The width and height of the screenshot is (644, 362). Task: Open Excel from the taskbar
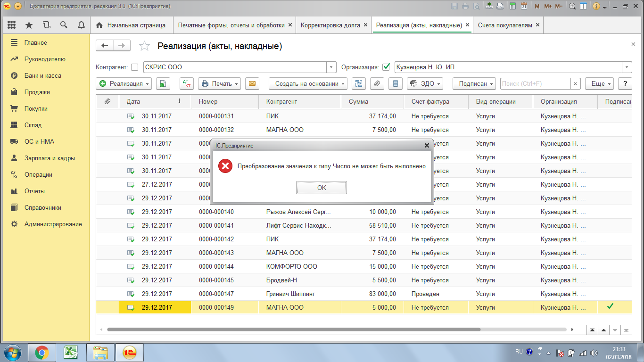point(71,353)
